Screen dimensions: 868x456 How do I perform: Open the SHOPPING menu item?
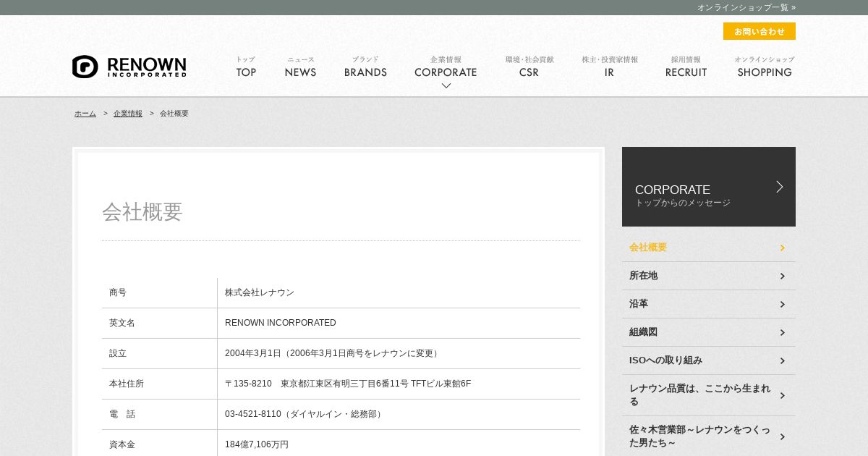pos(765,67)
